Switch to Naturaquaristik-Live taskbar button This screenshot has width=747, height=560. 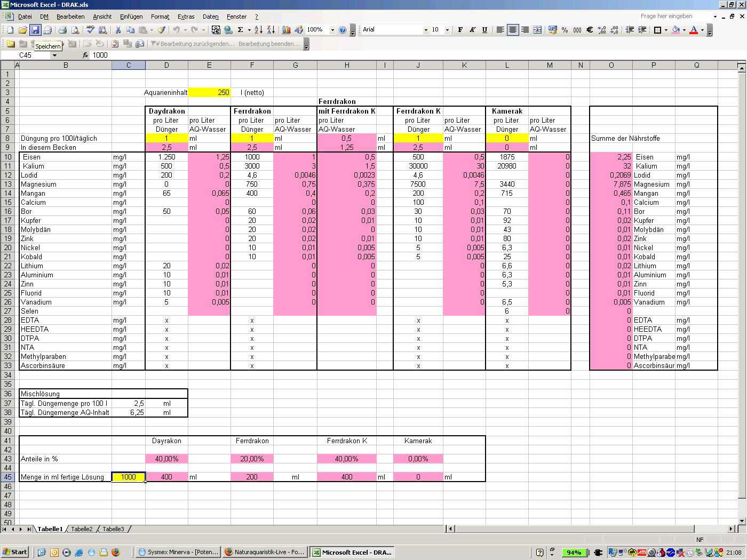tap(264, 552)
